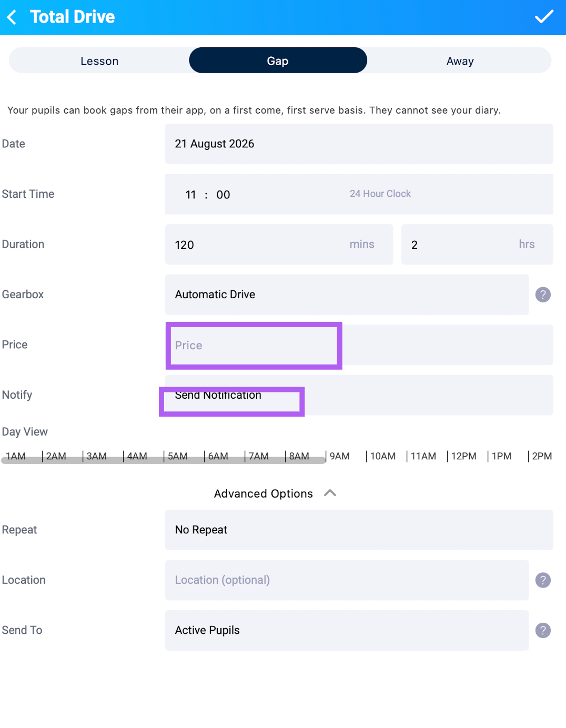Open the date picker showing 21 August 2026
566x728 pixels.
359,144
